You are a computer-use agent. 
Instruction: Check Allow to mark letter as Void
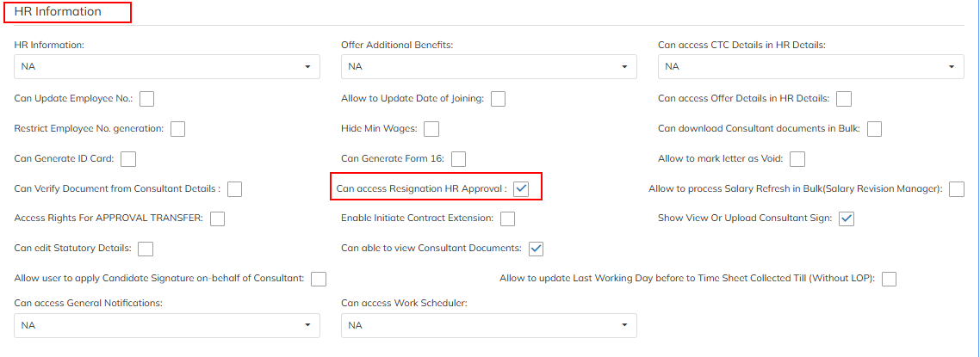(797, 159)
